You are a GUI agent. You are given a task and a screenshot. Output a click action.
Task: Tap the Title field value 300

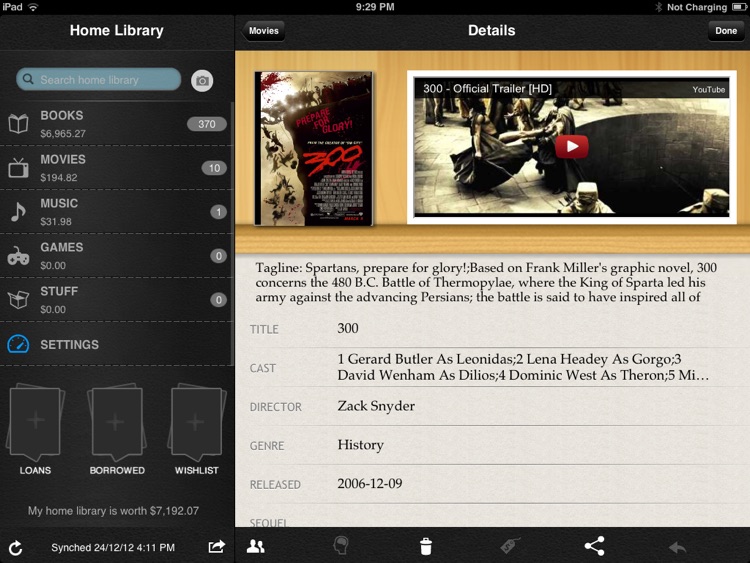pyautogui.click(x=348, y=328)
